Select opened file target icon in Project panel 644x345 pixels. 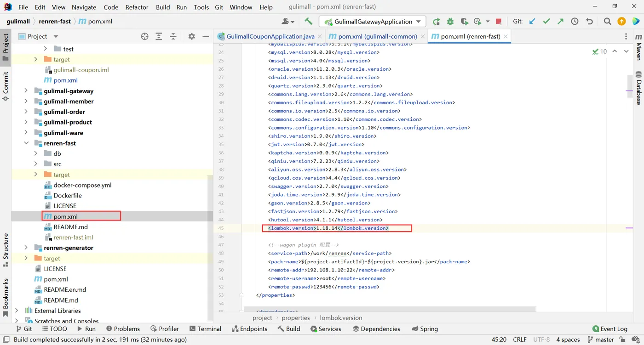tap(144, 36)
